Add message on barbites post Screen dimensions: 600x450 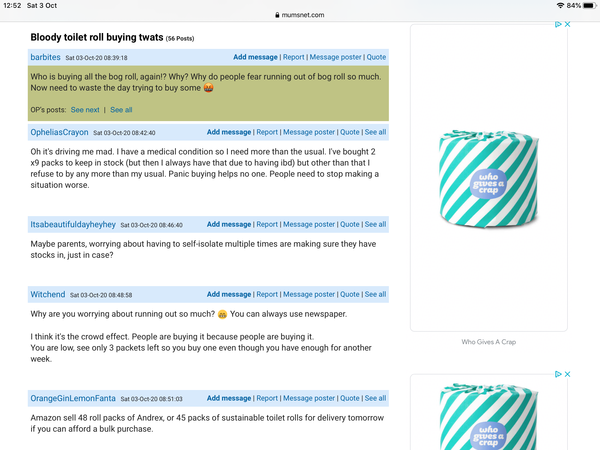tap(255, 57)
